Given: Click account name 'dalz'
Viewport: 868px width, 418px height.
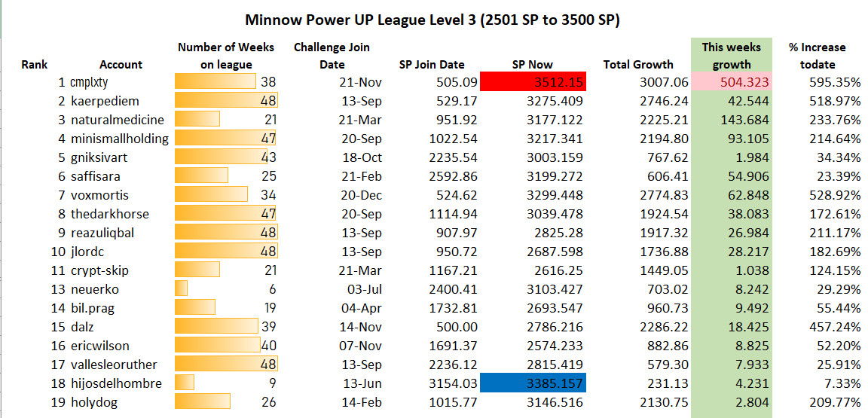Looking at the screenshot, I should click(x=82, y=327).
